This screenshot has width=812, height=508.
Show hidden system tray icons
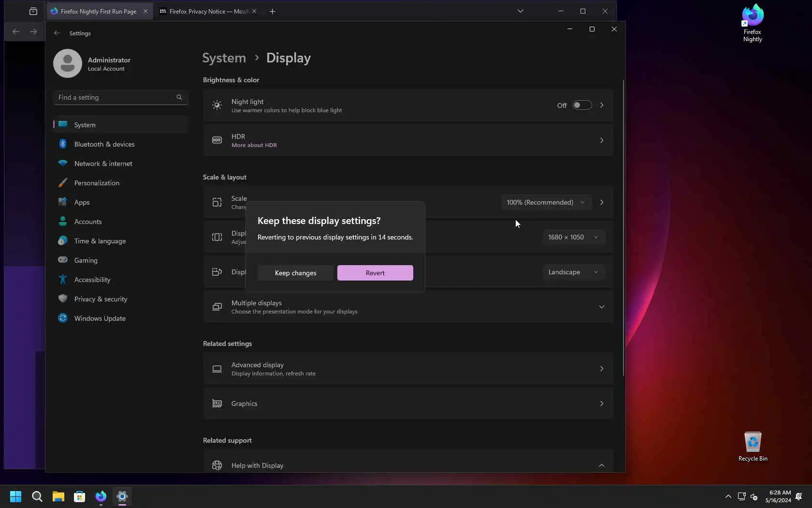(728, 496)
